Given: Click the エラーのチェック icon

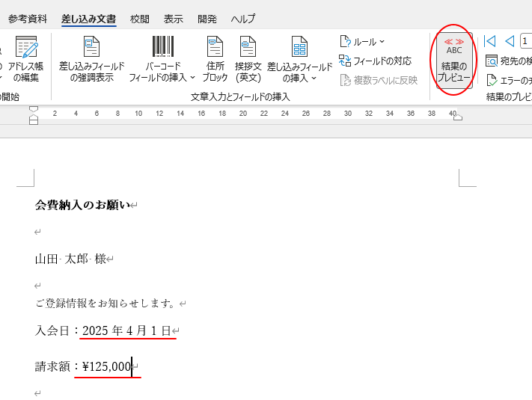Looking at the screenshot, I should point(492,80).
